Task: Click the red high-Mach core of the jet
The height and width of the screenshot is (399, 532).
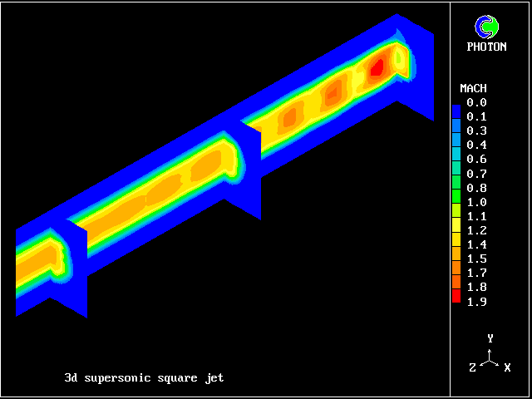Action: (x=377, y=67)
